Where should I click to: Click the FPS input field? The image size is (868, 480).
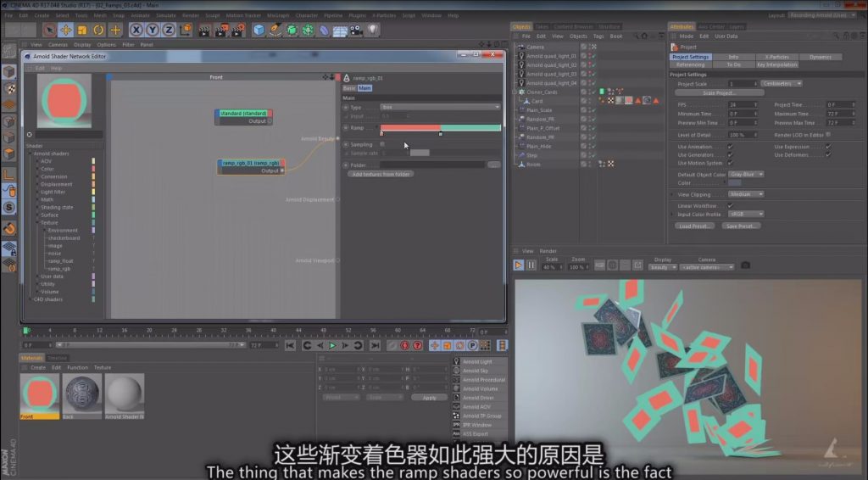tap(743, 104)
